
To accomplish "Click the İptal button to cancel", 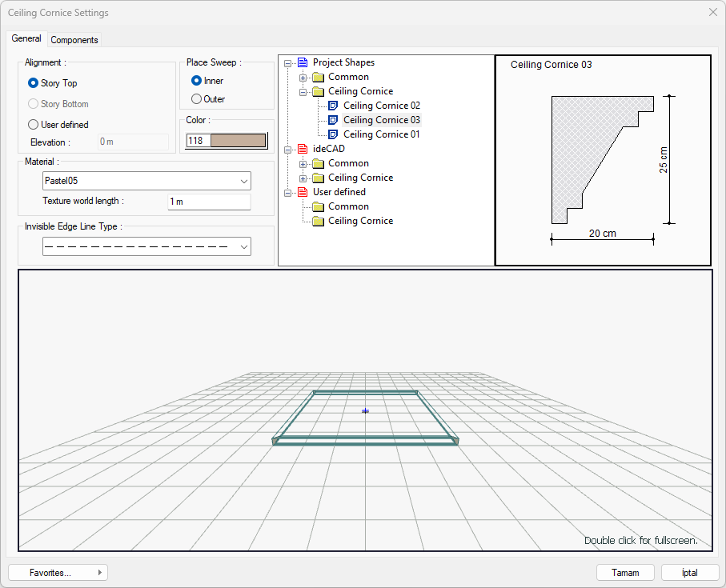I will [x=689, y=573].
